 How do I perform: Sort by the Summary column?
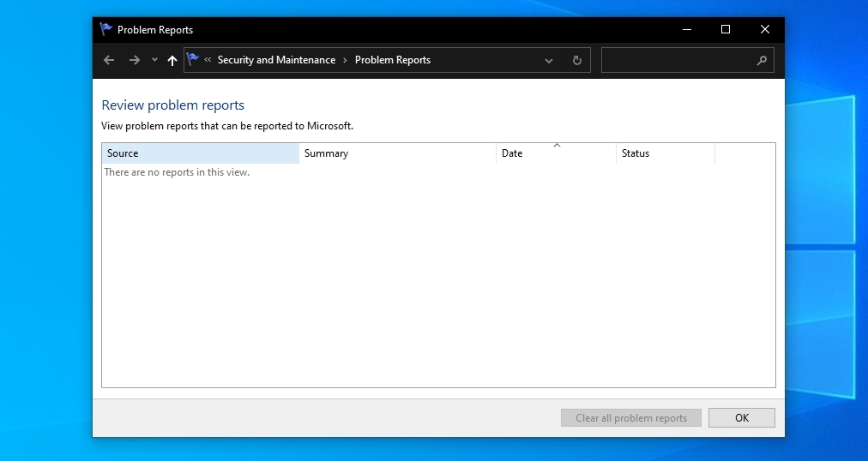tap(397, 153)
